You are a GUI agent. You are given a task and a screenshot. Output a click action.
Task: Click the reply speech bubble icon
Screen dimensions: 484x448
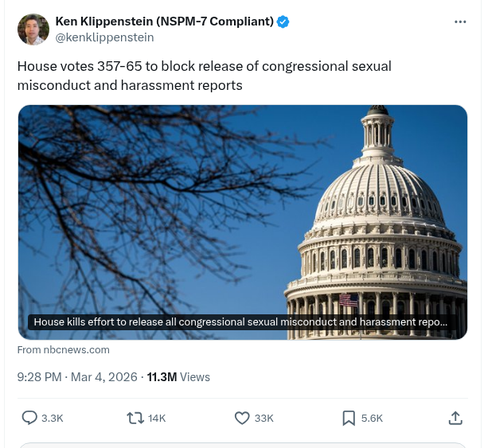29,418
